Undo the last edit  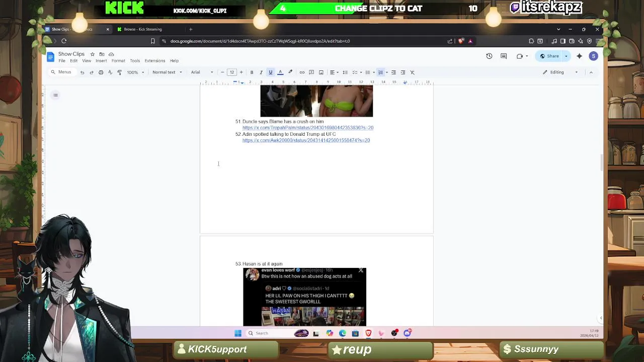pos(82,72)
